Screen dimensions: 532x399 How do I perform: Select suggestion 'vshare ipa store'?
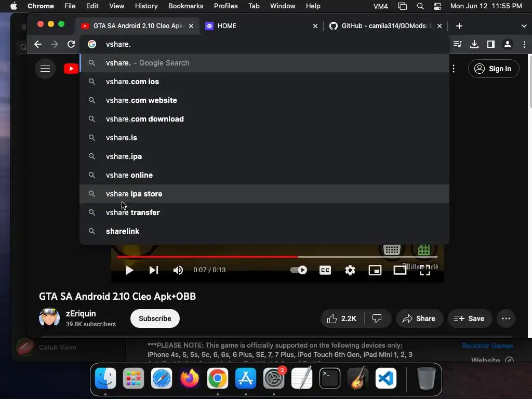pos(264,194)
